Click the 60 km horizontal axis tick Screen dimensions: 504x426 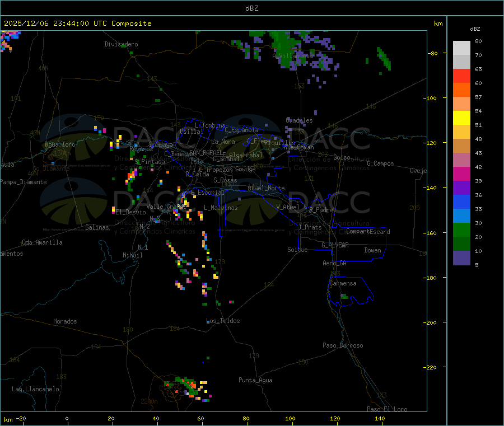200,418
